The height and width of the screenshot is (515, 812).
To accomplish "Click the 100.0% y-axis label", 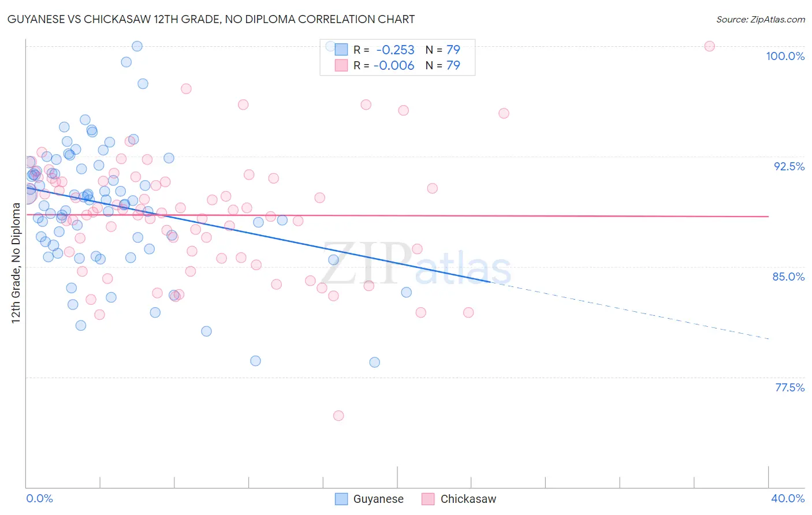I will click(x=785, y=56).
